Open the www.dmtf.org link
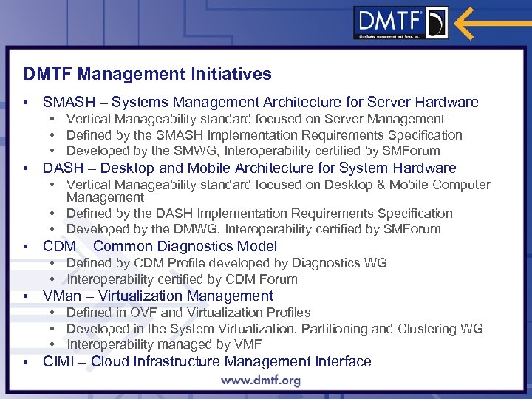The width and height of the screenshot is (532, 399). 261,381
